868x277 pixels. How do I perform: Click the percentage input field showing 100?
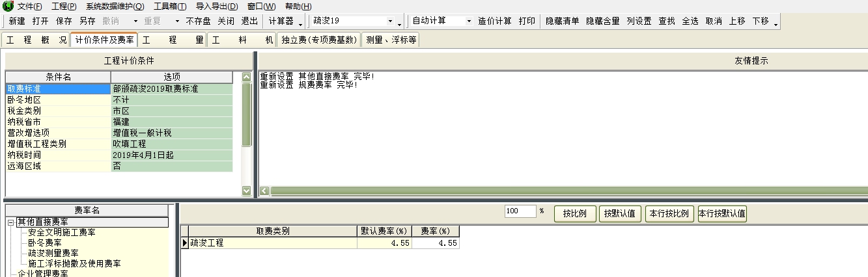pos(520,211)
